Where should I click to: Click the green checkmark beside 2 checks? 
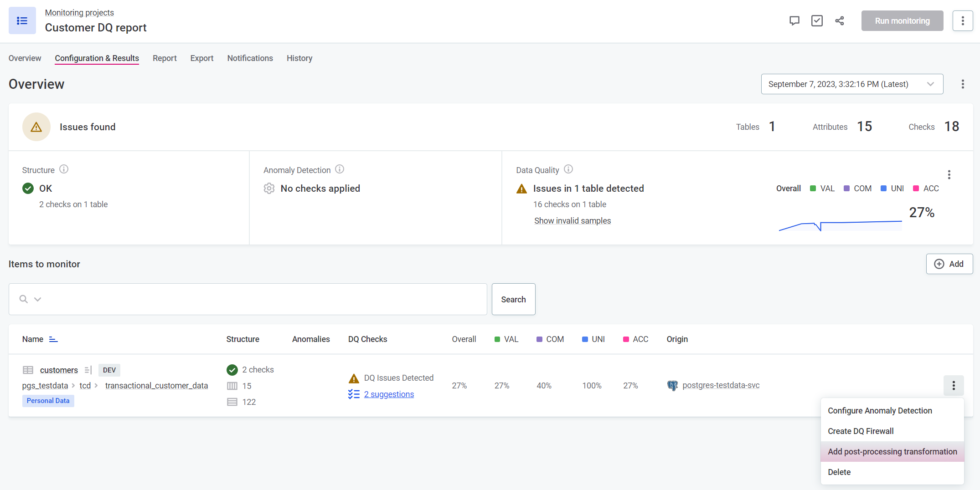pos(232,370)
